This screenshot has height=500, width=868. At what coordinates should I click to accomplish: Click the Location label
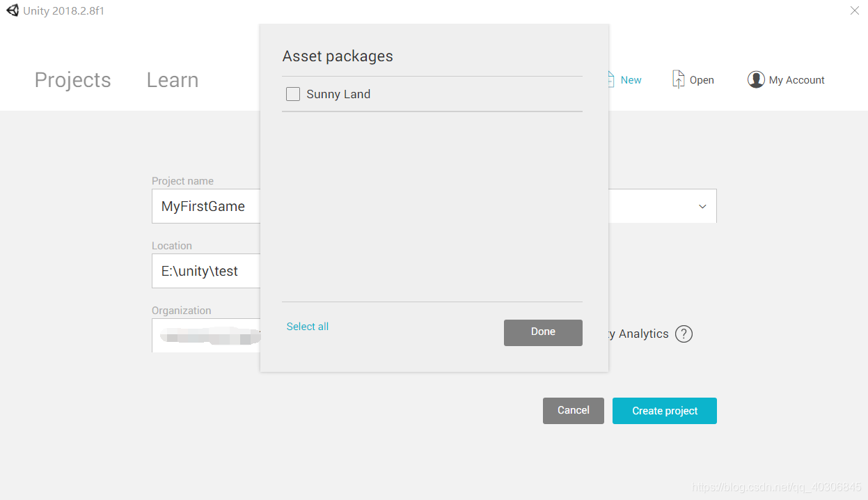[x=172, y=246]
